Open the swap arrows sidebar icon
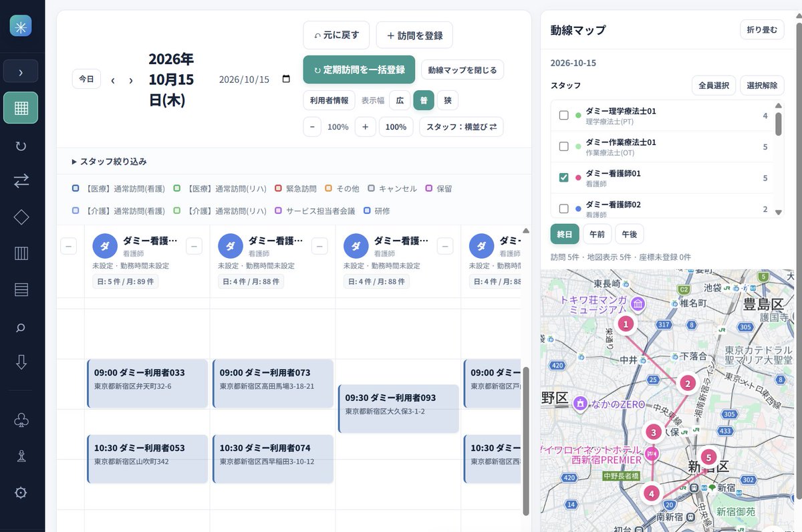Screen dimensions: 802x532 click(21, 180)
